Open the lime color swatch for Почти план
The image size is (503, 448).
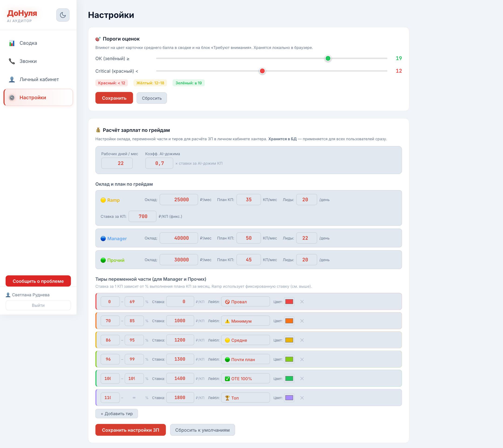pyautogui.click(x=289, y=359)
